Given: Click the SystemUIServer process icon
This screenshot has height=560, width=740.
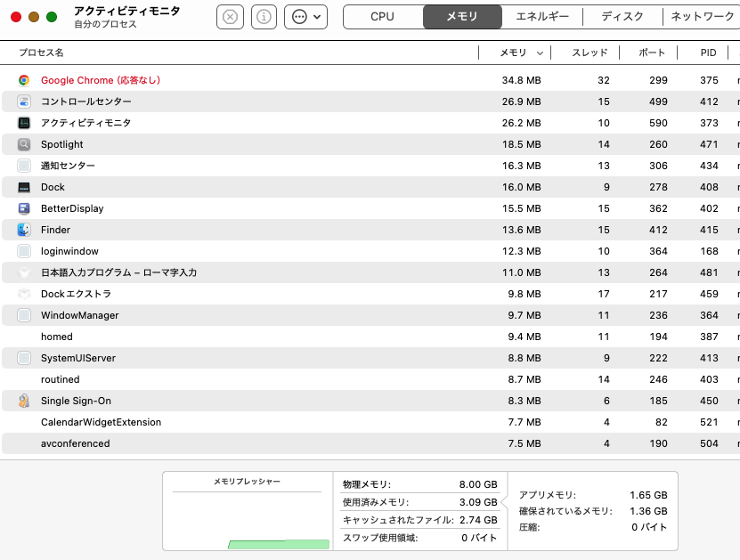Looking at the screenshot, I should [24, 358].
